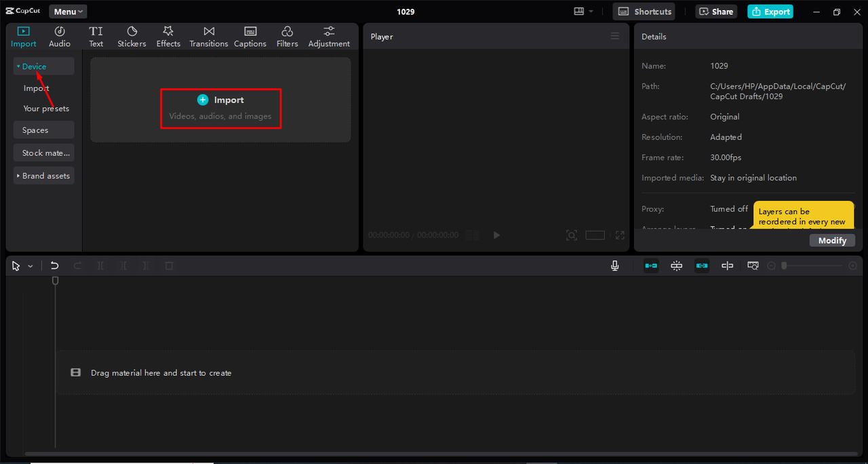The height and width of the screenshot is (464, 868).
Task: Open the Text tab
Action: pos(96,37)
